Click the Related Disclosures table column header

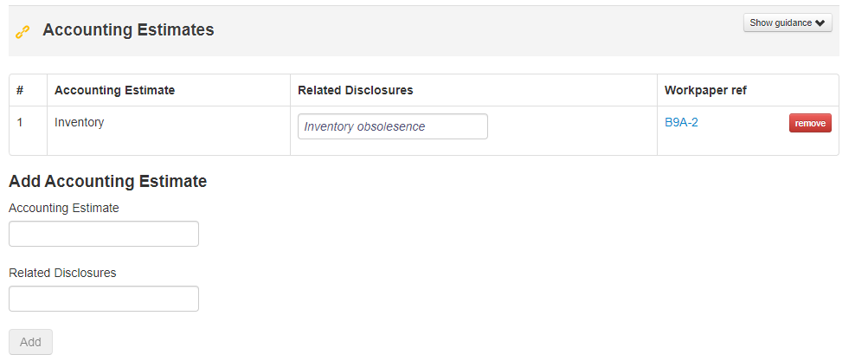tap(356, 90)
